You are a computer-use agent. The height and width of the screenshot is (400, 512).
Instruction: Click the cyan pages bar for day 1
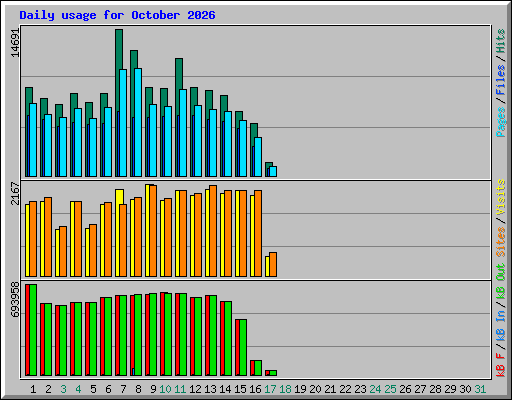(33, 140)
